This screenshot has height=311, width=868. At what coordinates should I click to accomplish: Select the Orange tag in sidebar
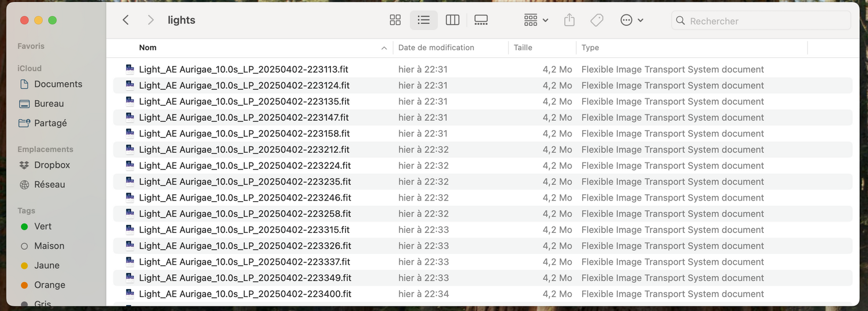pyautogui.click(x=50, y=285)
